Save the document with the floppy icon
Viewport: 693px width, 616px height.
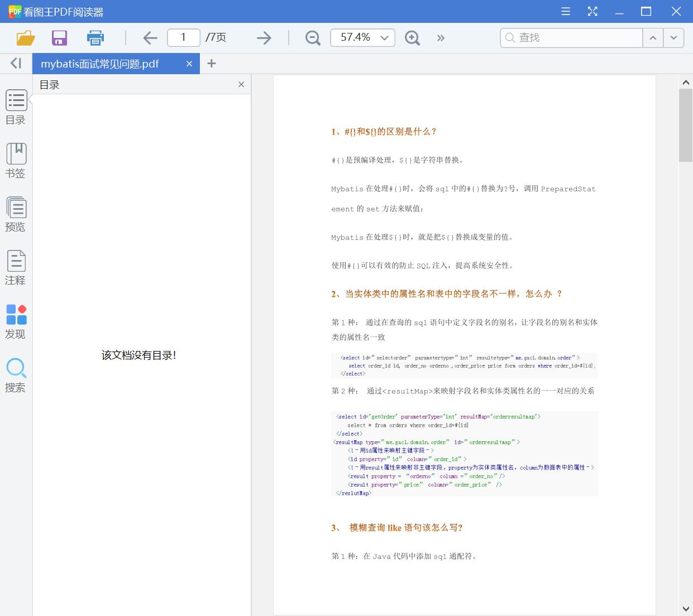pos(59,38)
